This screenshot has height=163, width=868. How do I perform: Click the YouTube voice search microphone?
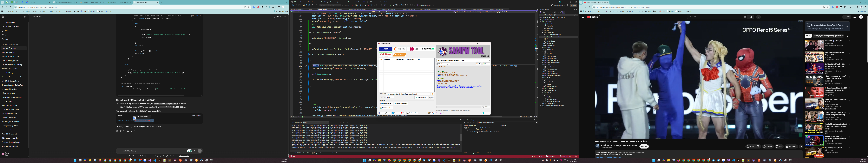tap(758, 17)
